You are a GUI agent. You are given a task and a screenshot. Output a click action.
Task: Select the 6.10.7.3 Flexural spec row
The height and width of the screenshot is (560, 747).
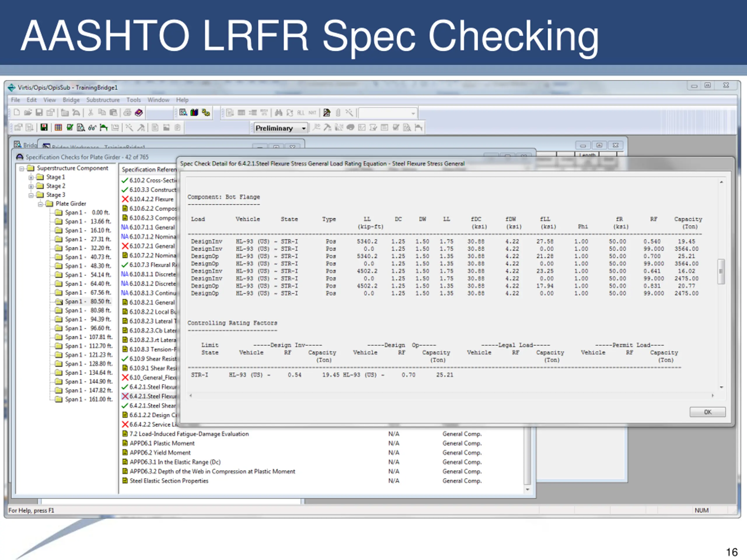149,265
